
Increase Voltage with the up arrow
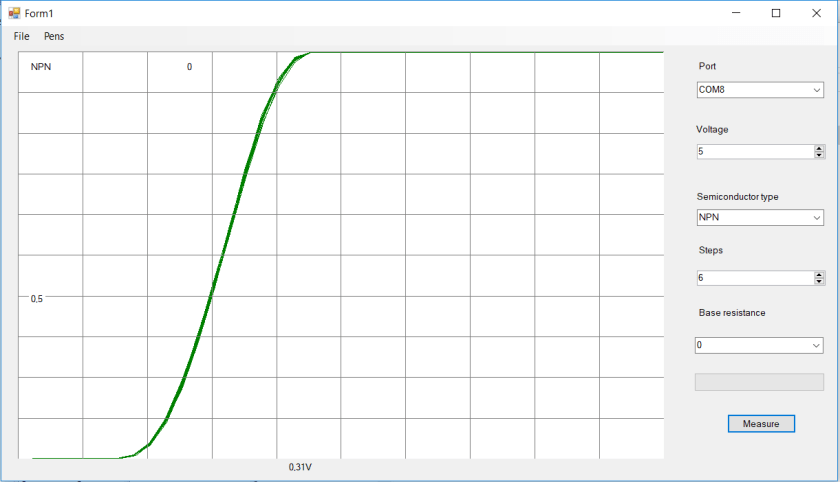pos(819,149)
